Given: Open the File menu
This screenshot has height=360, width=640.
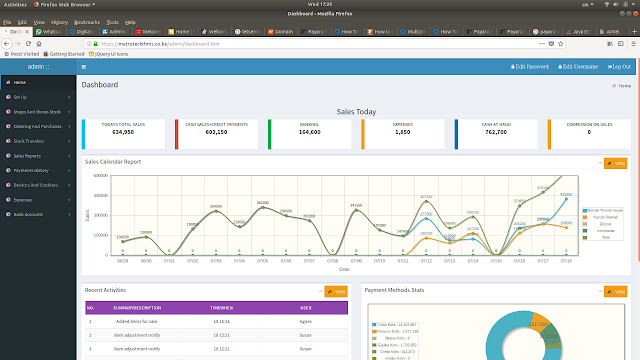Looking at the screenshot, I should 7,22.
